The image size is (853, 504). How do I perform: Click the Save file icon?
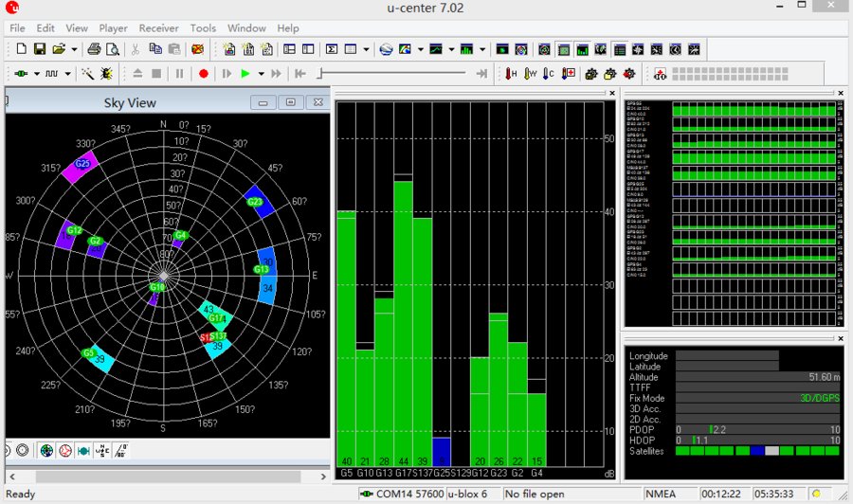(40, 49)
